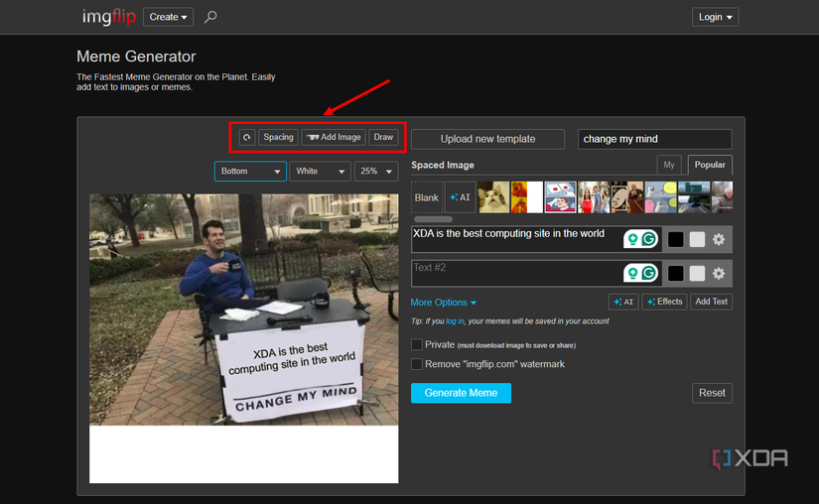Pick the black font color swatch for Text #2
This screenshot has height=504, width=819.
[675, 274]
